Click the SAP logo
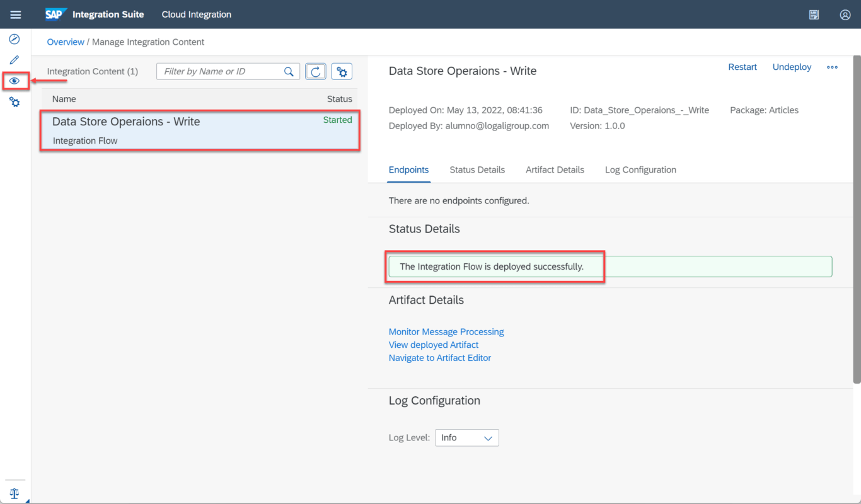 [56, 14]
